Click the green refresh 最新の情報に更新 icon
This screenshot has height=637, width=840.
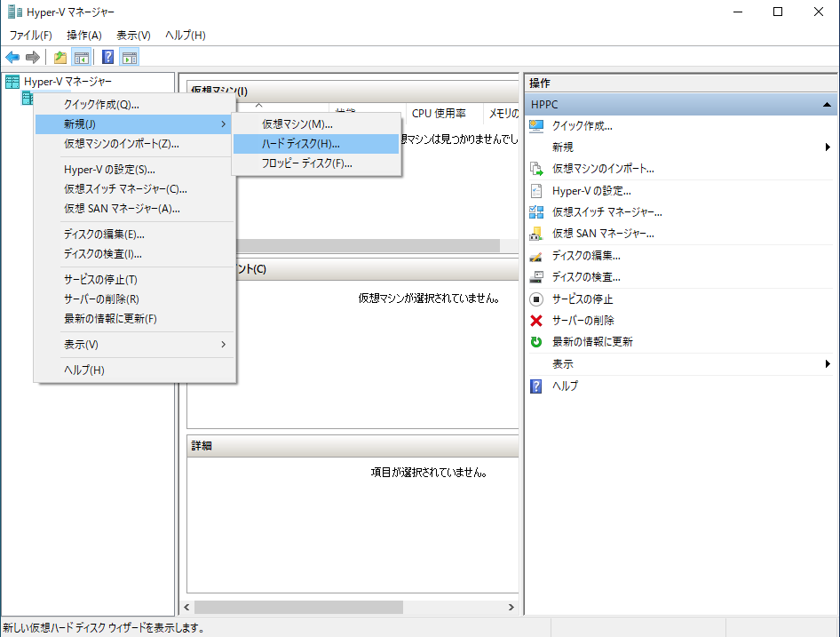[x=536, y=342]
